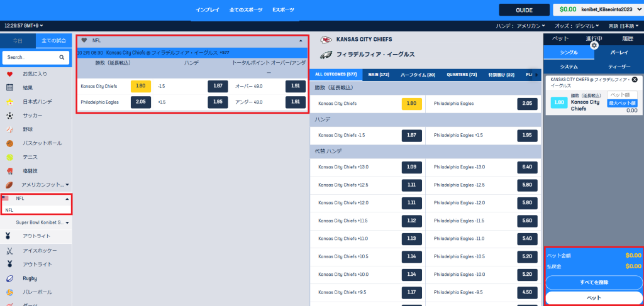Click the ベット place bet button

pyautogui.click(x=594, y=298)
